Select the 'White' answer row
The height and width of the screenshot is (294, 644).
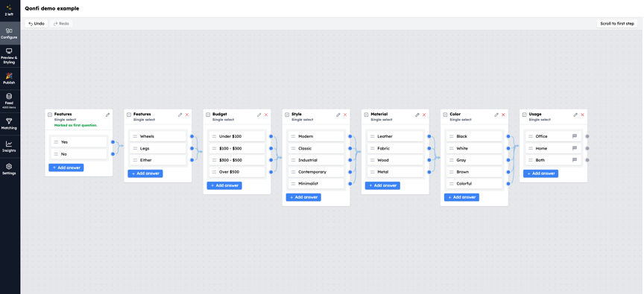click(x=474, y=148)
